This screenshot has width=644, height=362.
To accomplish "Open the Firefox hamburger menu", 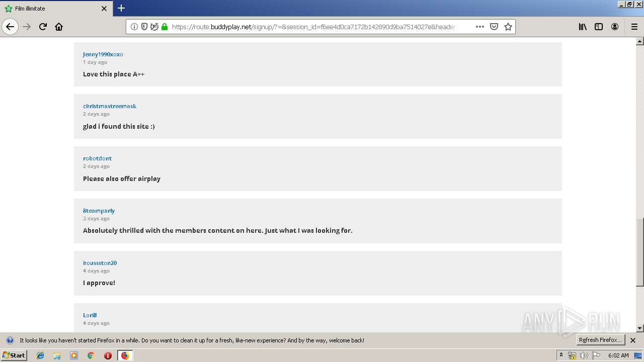I will click(634, 27).
